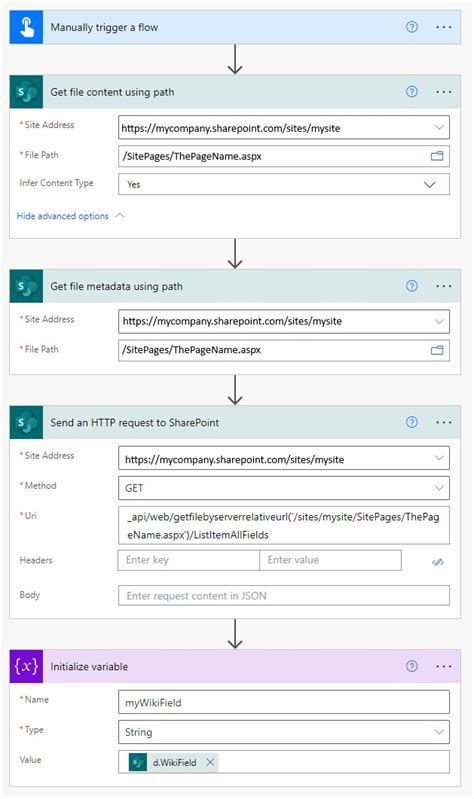Viewport: 474px width, 799px height.
Task: Click the Headers Enter key field
Action: [x=189, y=560]
